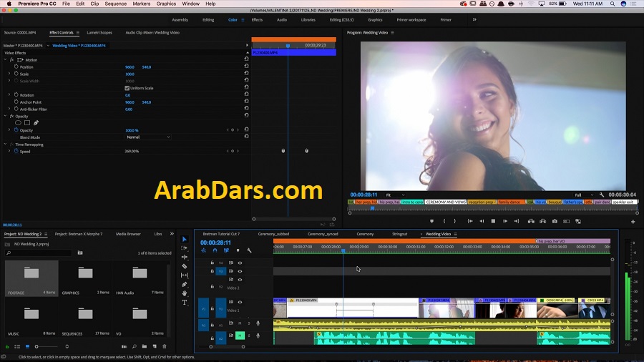Click New Bin icon in Project panel
This screenshot has width=644, height=362.
(x=144, y=346)
